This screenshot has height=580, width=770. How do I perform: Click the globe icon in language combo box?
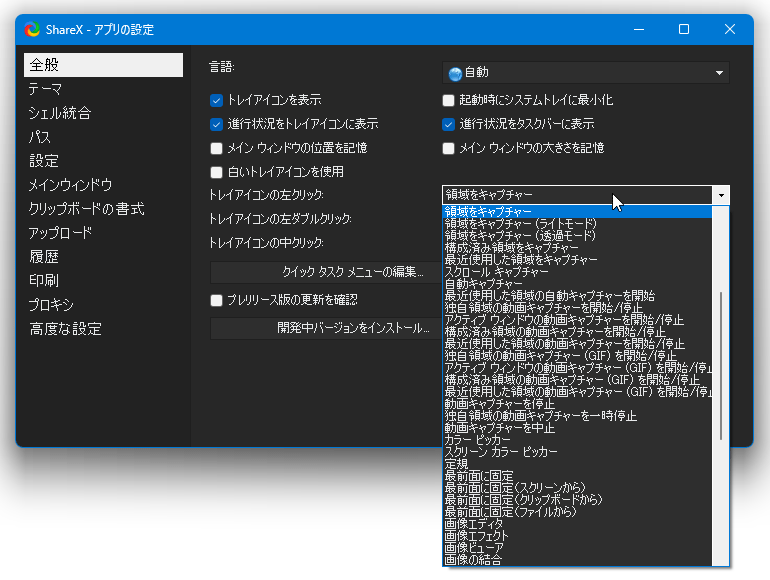455,74
